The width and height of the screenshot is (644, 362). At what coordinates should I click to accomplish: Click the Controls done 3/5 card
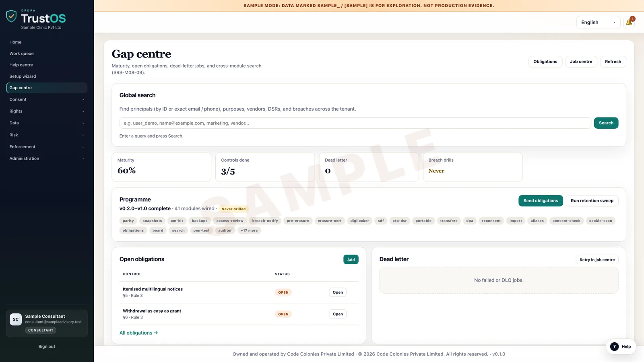tap(265, 167)
